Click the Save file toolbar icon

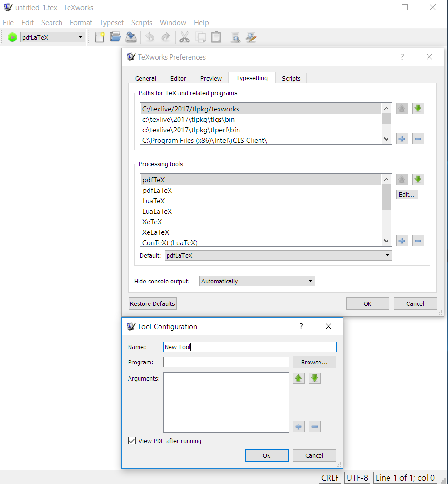point(131,37)
